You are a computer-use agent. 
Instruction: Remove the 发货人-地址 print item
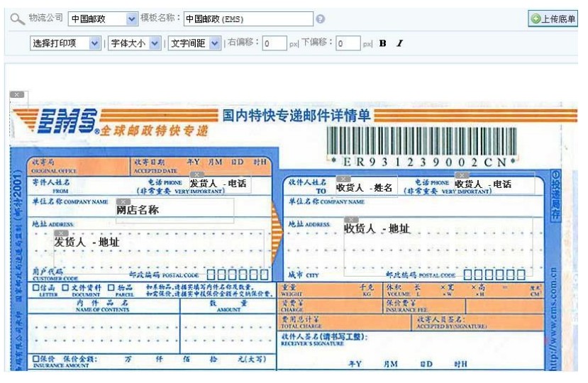(x=61, y=233)
